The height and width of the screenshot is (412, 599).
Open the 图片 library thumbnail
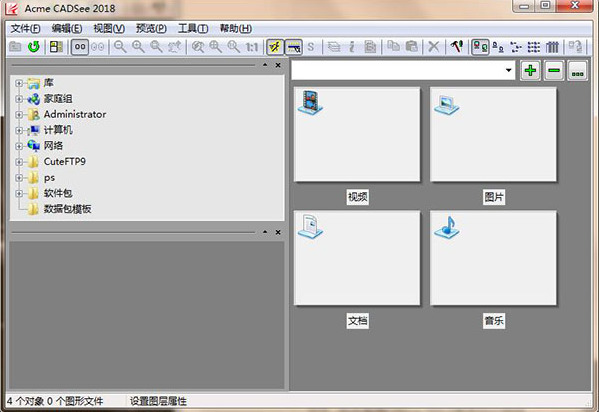point(493,135)
